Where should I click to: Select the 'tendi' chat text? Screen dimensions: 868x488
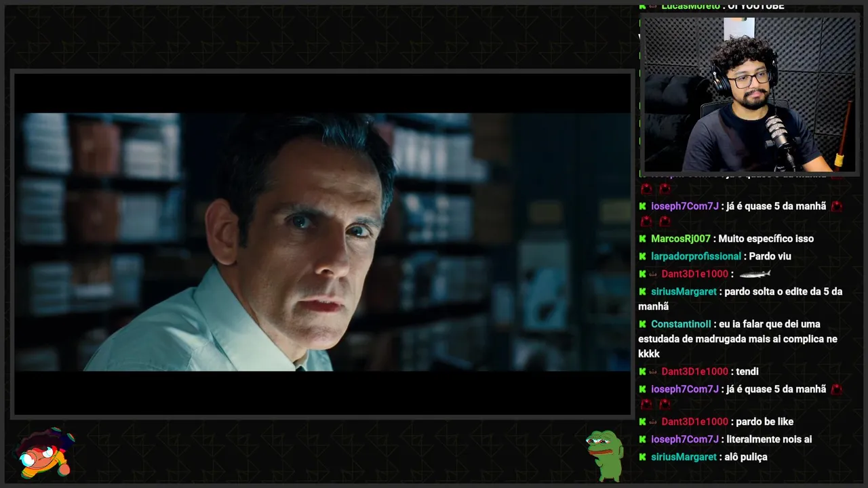click(747, 371)
